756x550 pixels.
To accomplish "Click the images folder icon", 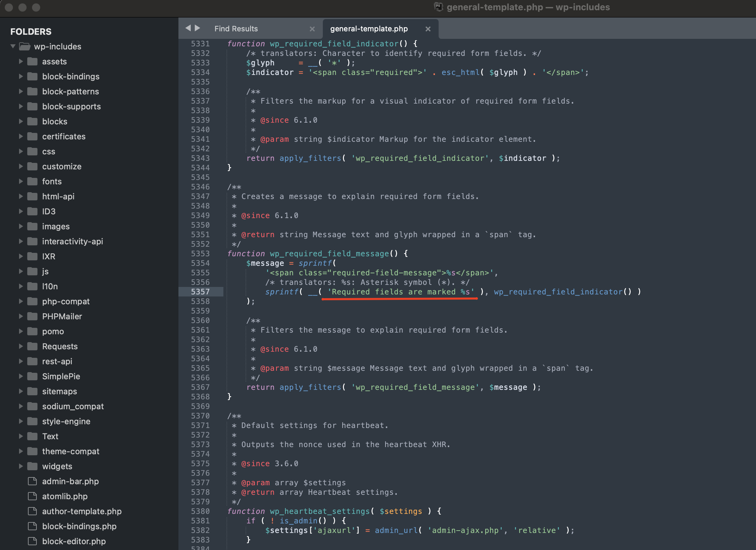I will pyautogui.click(x=32, y=226).
